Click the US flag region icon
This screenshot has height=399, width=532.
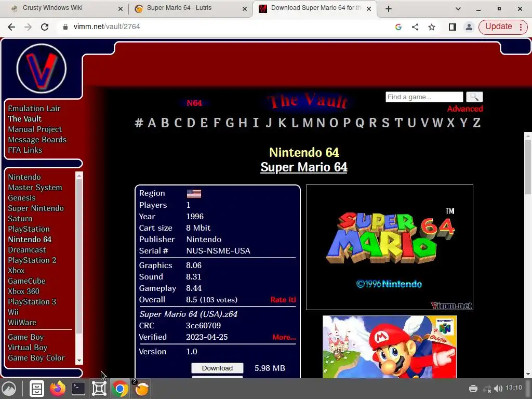point(194,194)
